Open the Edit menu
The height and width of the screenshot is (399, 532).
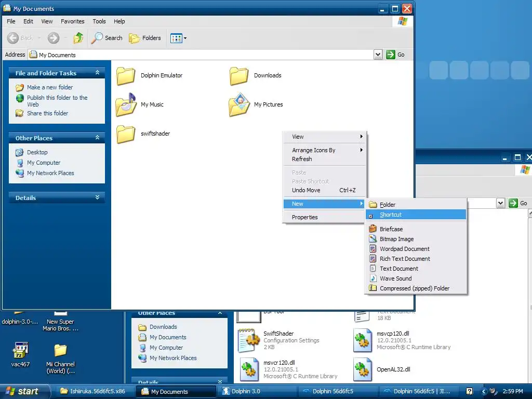pyautogui.click(x=28, y=21)
